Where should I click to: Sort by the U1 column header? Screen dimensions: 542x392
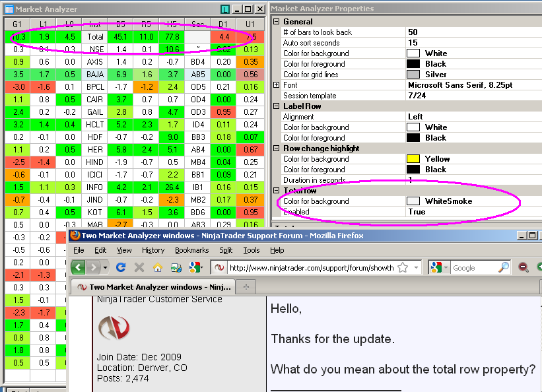250,24
